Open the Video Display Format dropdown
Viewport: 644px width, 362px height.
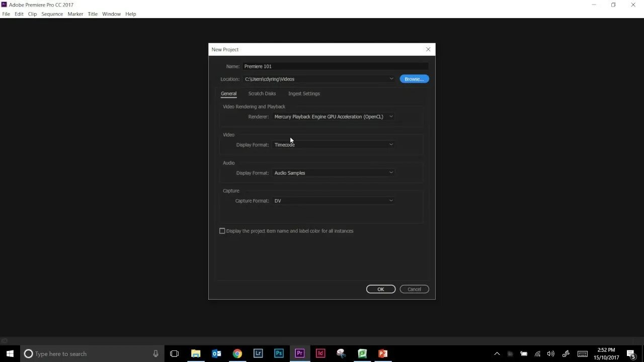tap(333, 145)
